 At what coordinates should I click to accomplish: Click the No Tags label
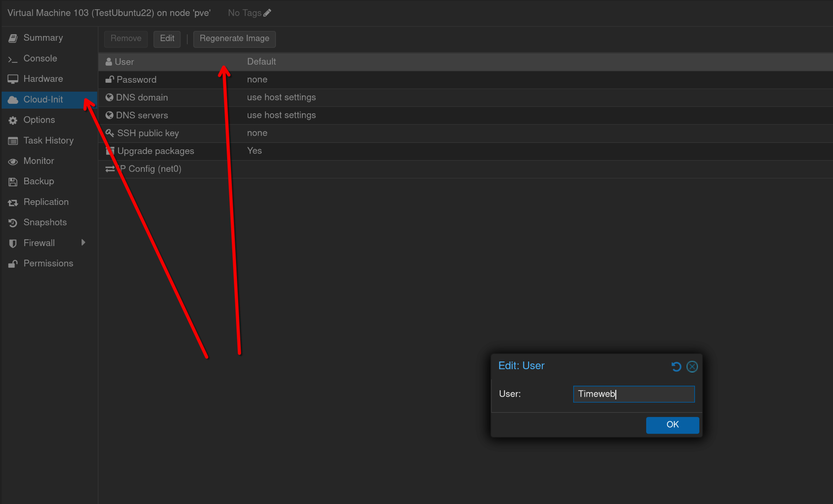(x=245, y=13)
